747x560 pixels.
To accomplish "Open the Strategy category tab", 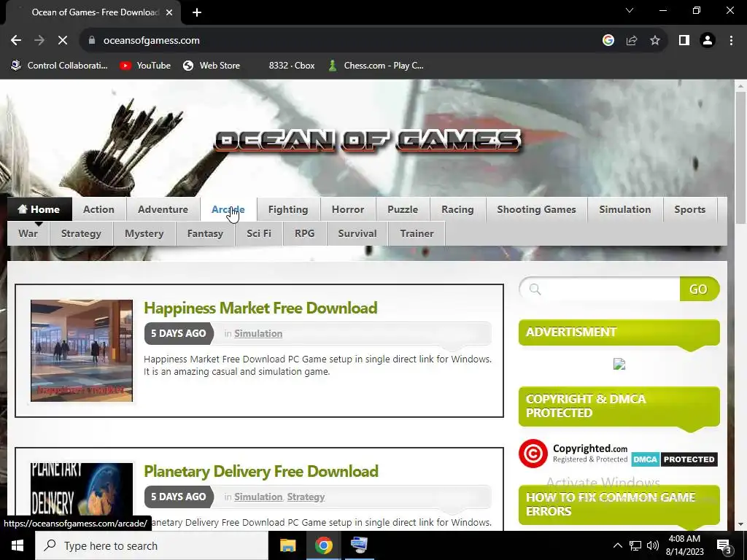I will coord(81,233).
